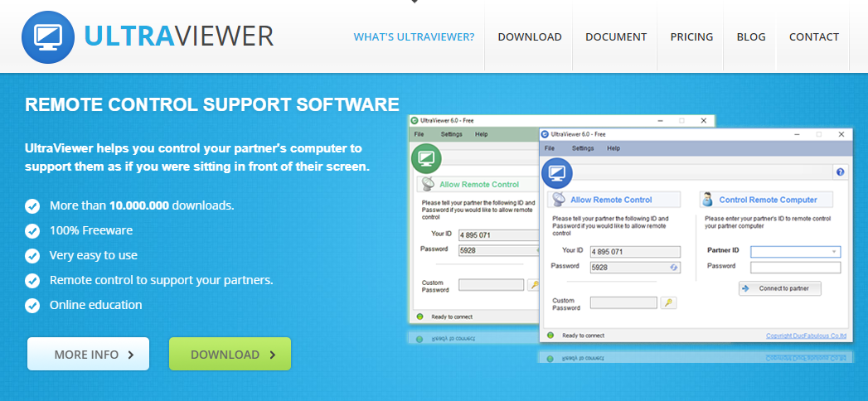
Task: Click the green monitor logo in back window
Action: (x=426, y=158)
